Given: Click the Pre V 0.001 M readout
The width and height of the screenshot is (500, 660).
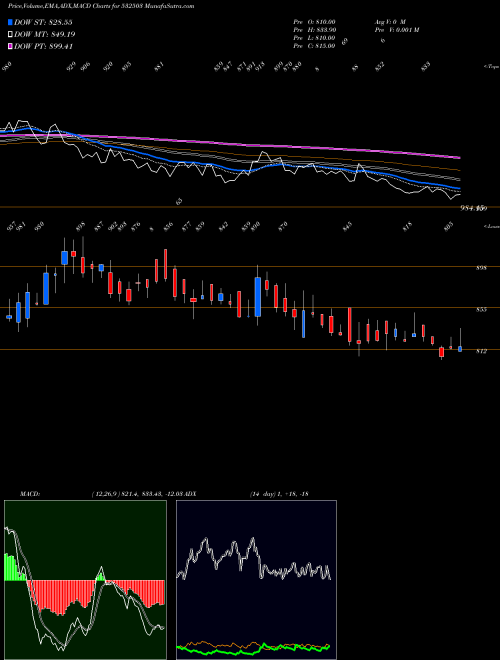Looking at the screenshot, I should tap(396, 30).
